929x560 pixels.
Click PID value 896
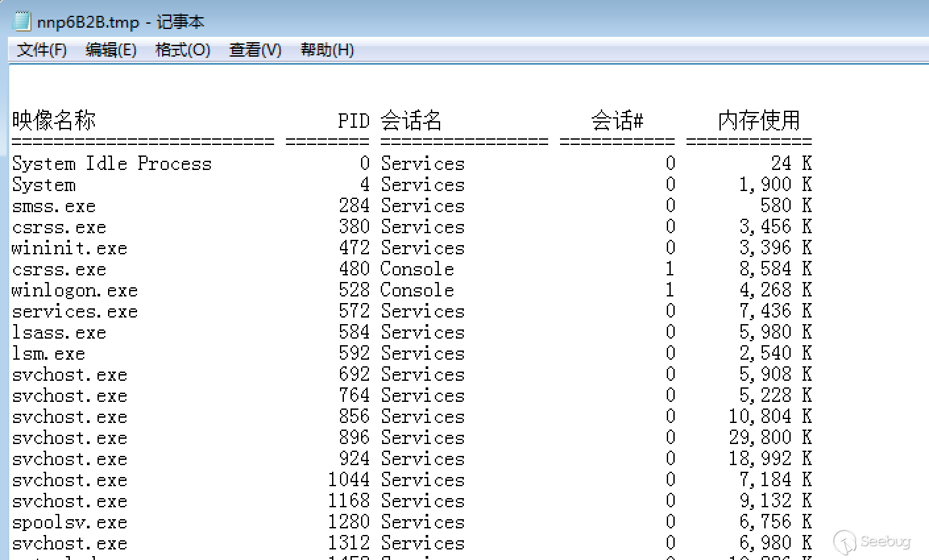click(x=354, y=437)
